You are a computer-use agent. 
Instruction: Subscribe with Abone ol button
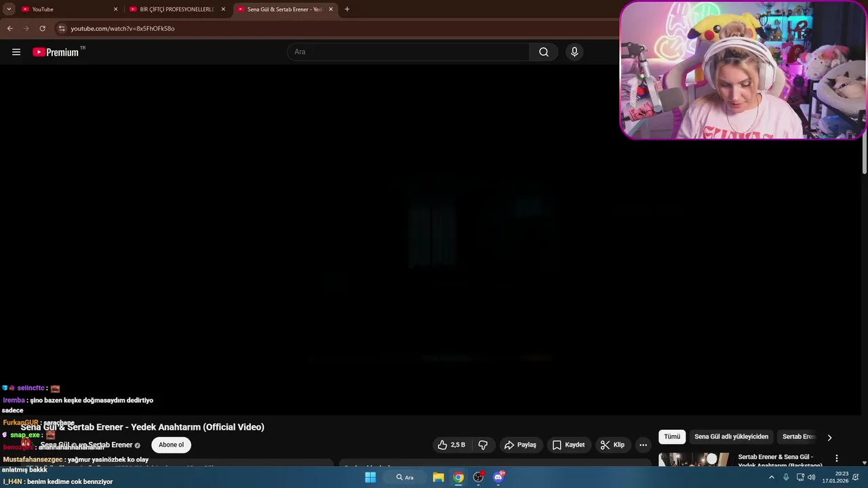172,445
